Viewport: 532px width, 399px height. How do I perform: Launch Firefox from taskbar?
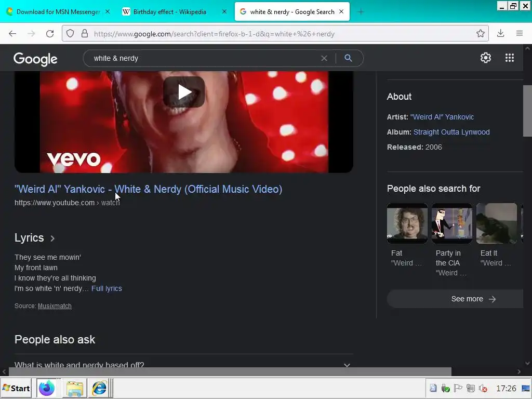[46, 388]
